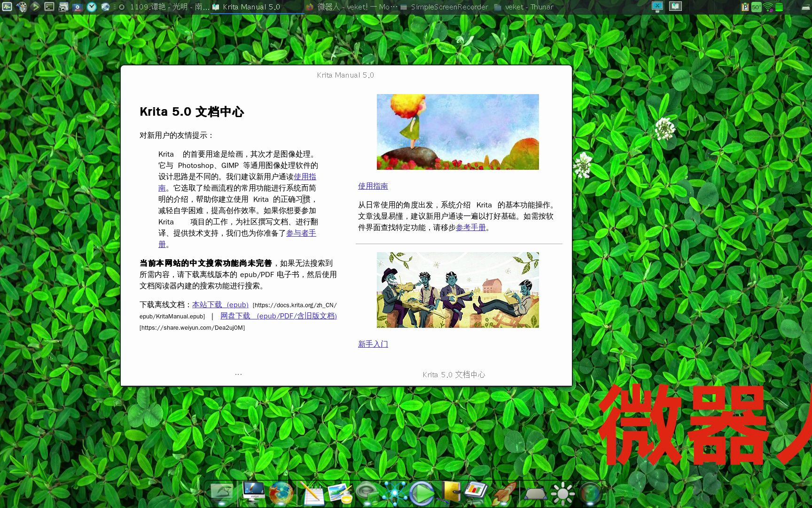Click the open book workspace icon in the panel

(675, 6)
